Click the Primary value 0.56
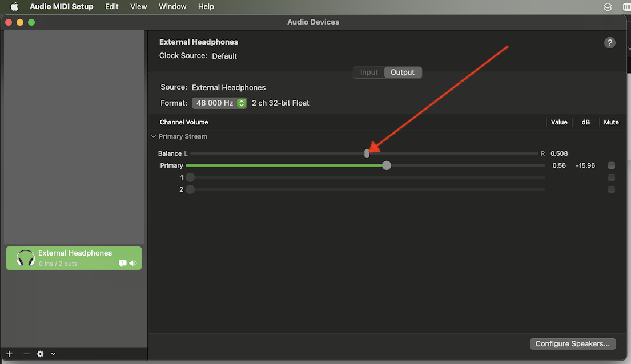Viewport: 631px width, 364px height. [559, 165]
